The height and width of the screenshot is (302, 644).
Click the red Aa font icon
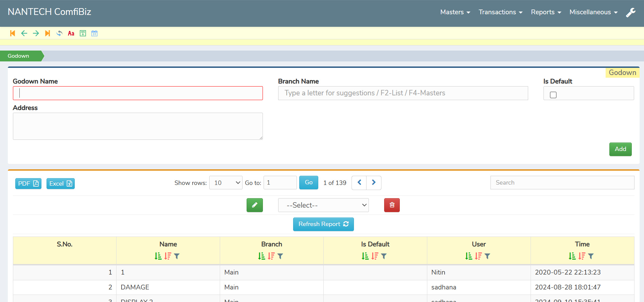coord(71,33)
